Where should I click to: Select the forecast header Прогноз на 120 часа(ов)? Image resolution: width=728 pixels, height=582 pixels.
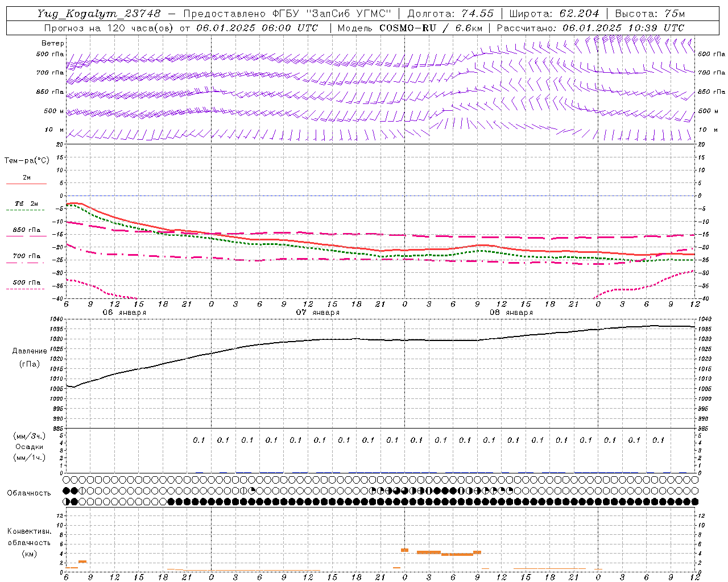tap(110, 28)
